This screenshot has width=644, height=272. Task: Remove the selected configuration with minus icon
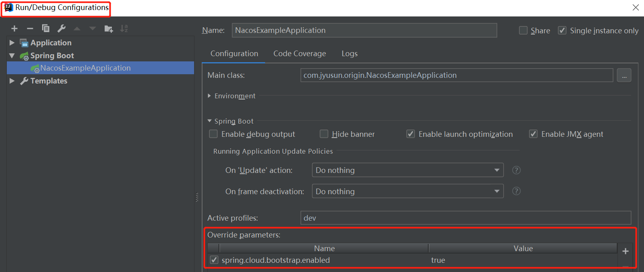30,28
